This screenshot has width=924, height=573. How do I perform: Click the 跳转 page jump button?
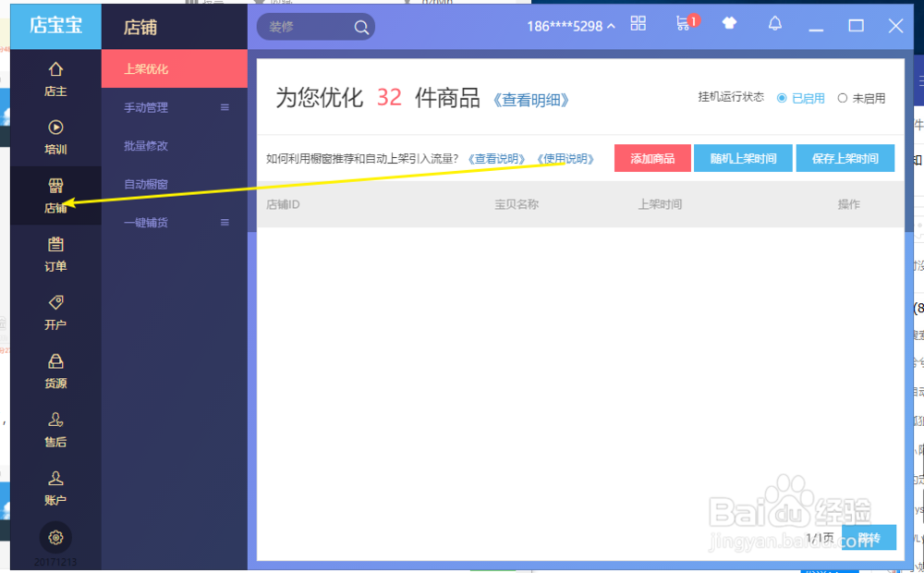tap(869, 537)
